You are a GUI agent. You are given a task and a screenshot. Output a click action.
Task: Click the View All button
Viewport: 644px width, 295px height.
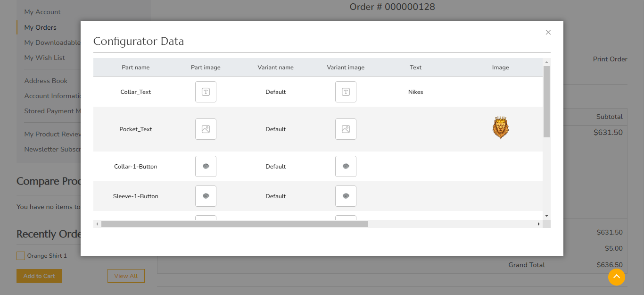[x=126, y=276]
